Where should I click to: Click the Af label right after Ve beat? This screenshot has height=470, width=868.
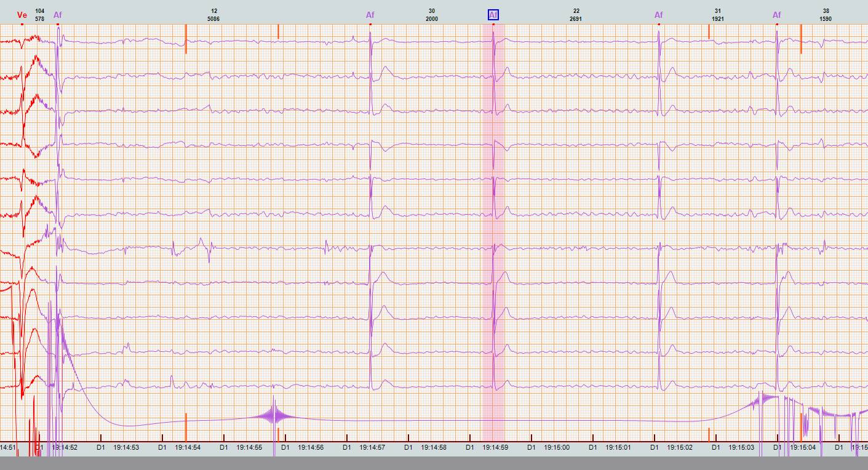(58, 15)
